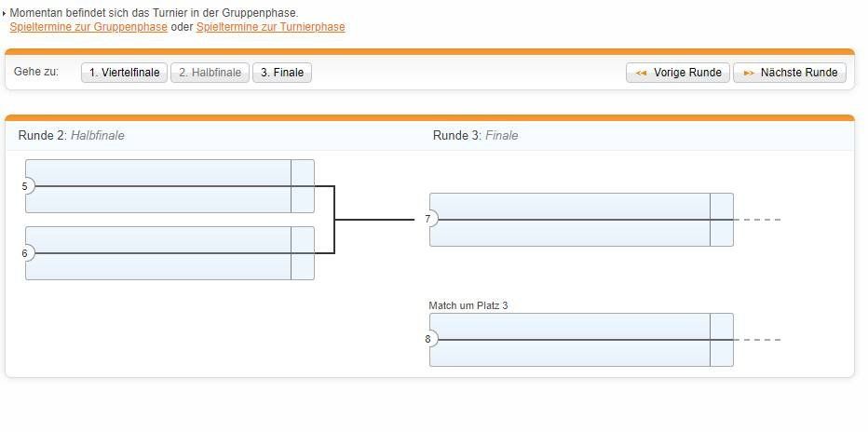The image size is (868, 432).
Task: Click the Nächste Runde button
Action: pos(790,73)
